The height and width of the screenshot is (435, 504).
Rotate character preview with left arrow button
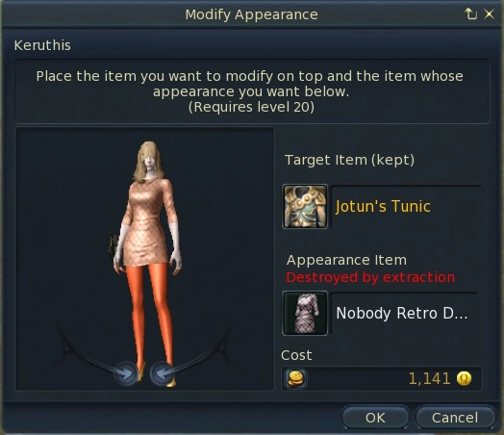(126, 373)
